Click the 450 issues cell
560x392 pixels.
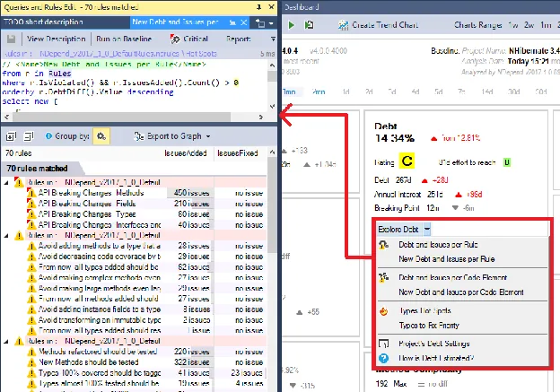(191, 193)
